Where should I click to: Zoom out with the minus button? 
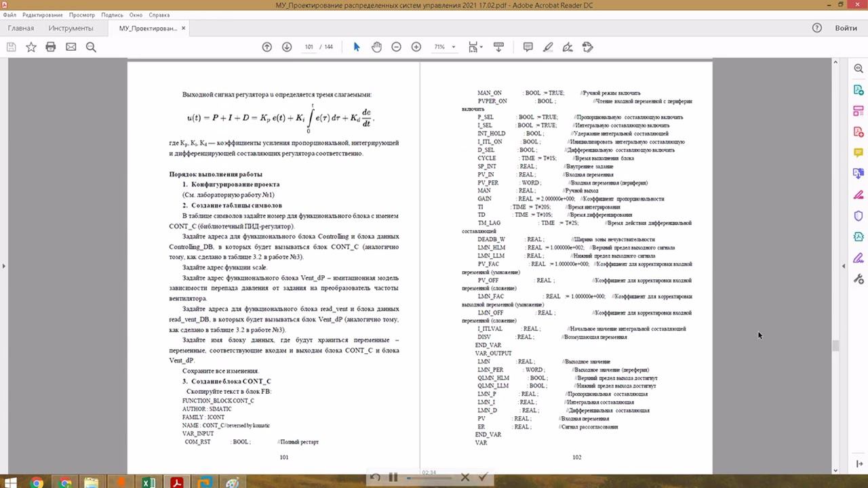[x=397, y=47]
